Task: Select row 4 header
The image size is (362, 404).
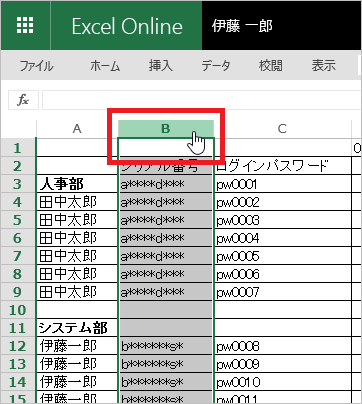Action: [x=18, y=202]
